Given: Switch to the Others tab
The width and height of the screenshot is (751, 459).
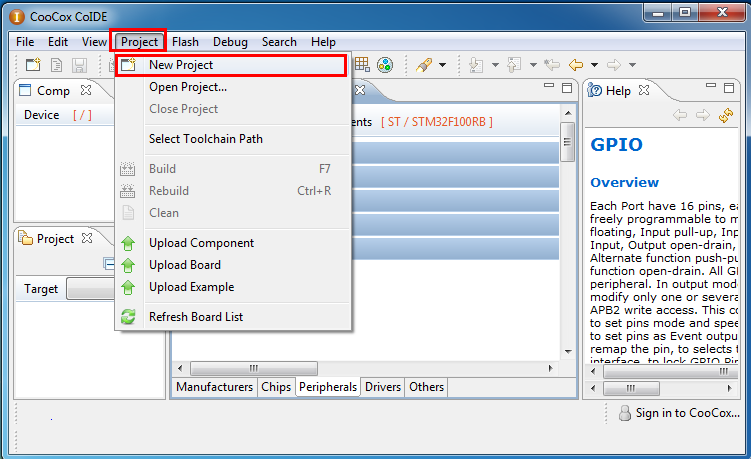Looking at the screenshot, I should tap(426, 387).
